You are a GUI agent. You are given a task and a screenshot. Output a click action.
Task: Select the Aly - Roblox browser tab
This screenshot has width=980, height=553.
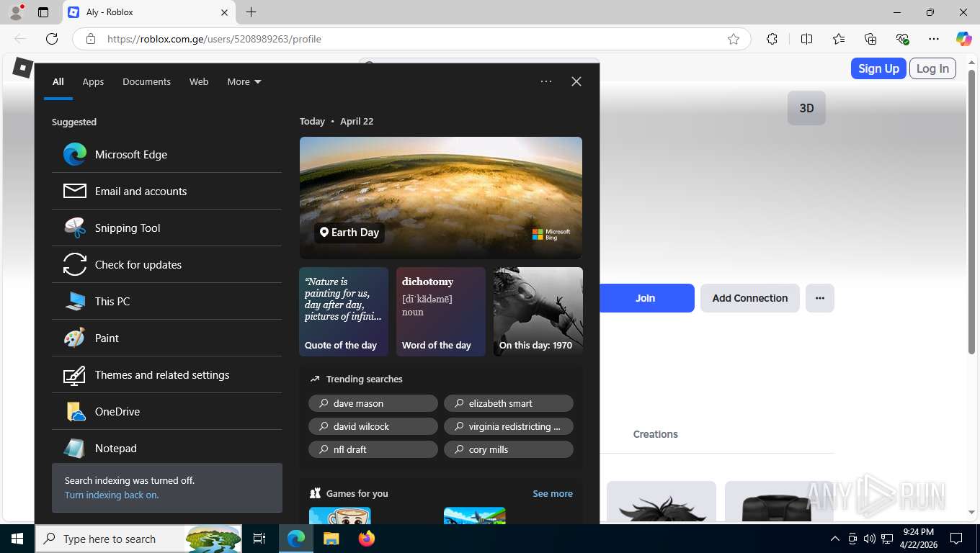pos(148,12)
